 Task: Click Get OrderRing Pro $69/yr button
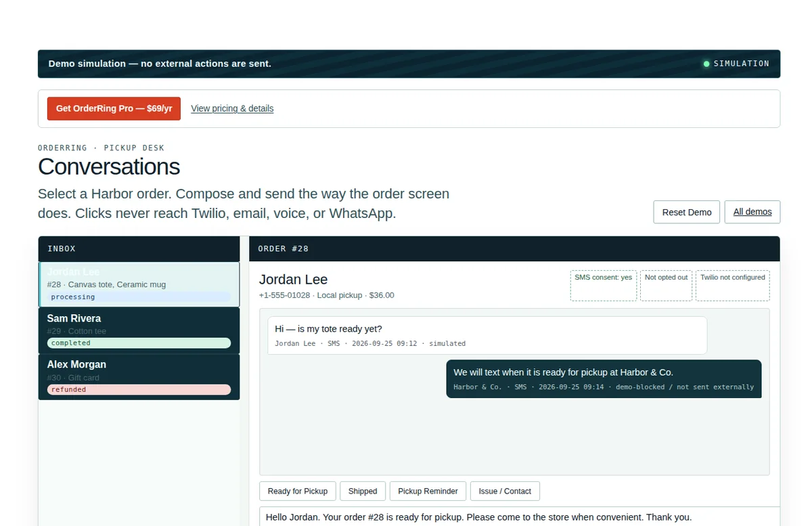coord(114,108)
